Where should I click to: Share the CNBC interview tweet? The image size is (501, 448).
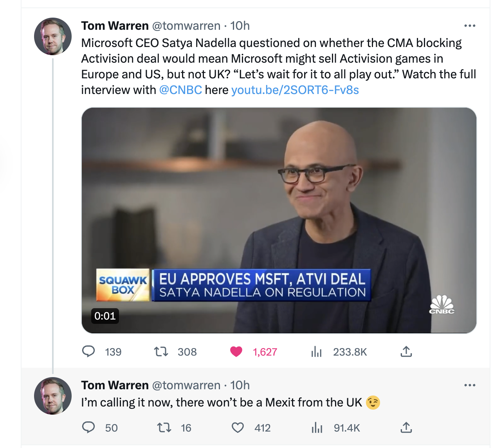click(406, 352)
